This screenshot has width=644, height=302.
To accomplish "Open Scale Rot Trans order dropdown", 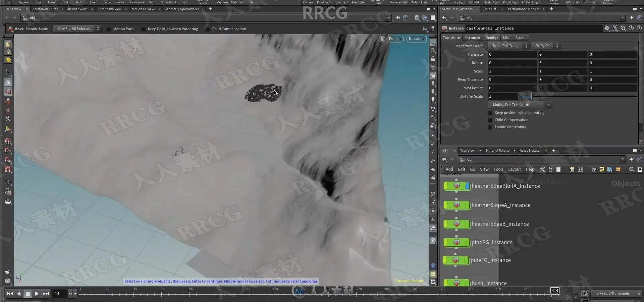I will point(508,46).
